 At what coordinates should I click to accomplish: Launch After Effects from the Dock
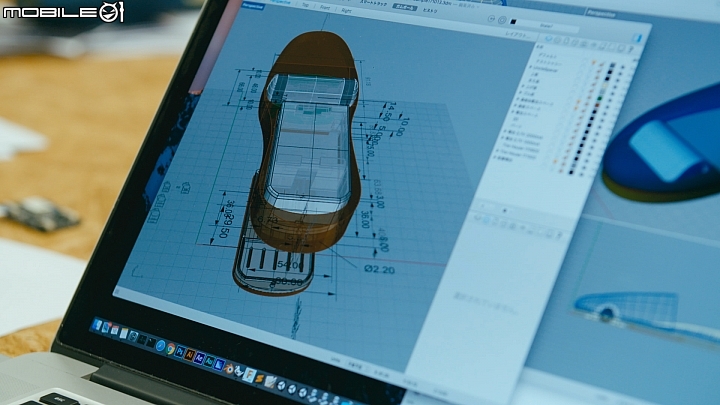coord(199,358)
